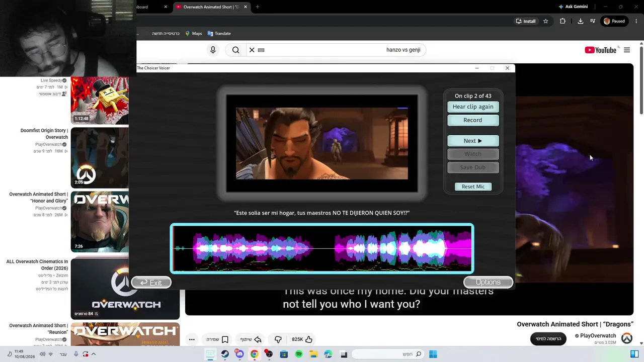Open the 1:12:48 Live Speedy video thumbnail
This screenshot has width=644, height=362.
click(x=100, y=101)
